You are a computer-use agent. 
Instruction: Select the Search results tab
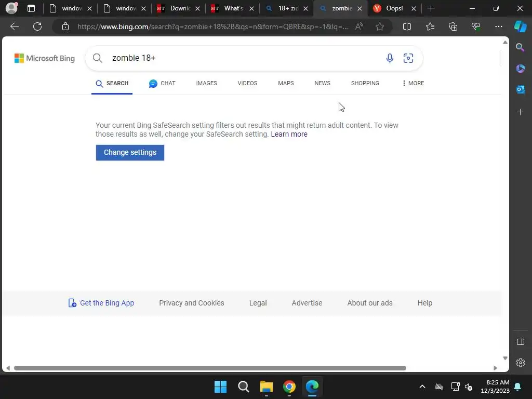[112, 84]
